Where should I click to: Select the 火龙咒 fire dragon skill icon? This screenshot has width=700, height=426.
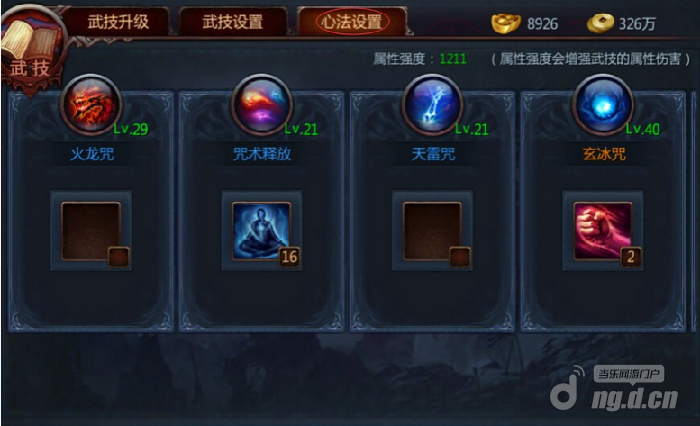[x=91, y=105]
